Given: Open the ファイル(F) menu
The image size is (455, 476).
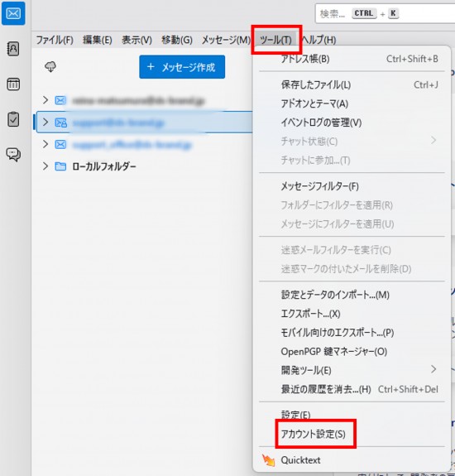Looking at the screenshot, I should (55, 40).
